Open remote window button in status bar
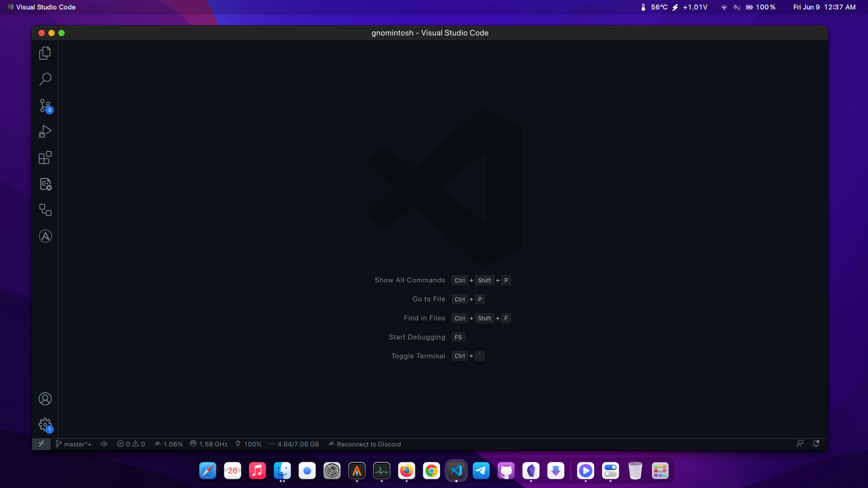The height and width of the screenshot is (488, 868). (x=41, y=444)
